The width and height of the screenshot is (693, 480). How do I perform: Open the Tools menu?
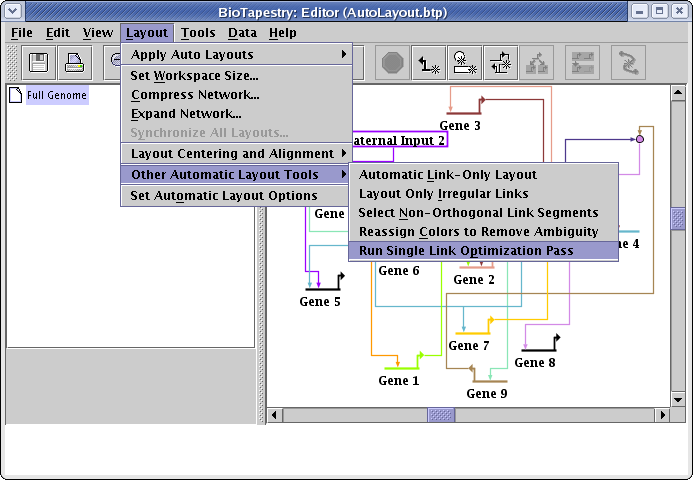[x=198, y=32]
